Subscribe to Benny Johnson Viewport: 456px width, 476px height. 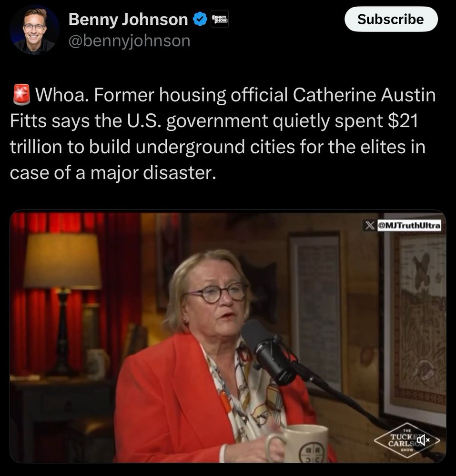pyautogui.click(x=391, y=19)
